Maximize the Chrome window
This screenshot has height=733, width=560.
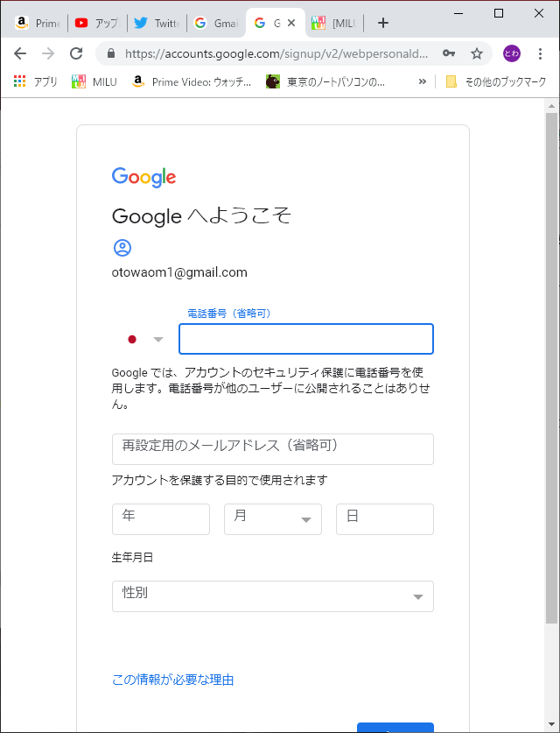[499, 13]
